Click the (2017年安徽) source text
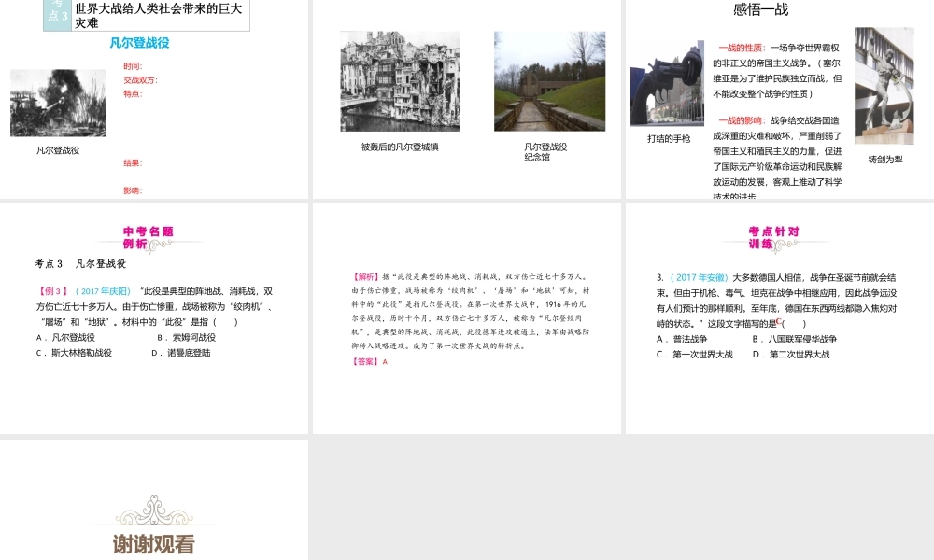Screen dimensions: 934x560 700,277
